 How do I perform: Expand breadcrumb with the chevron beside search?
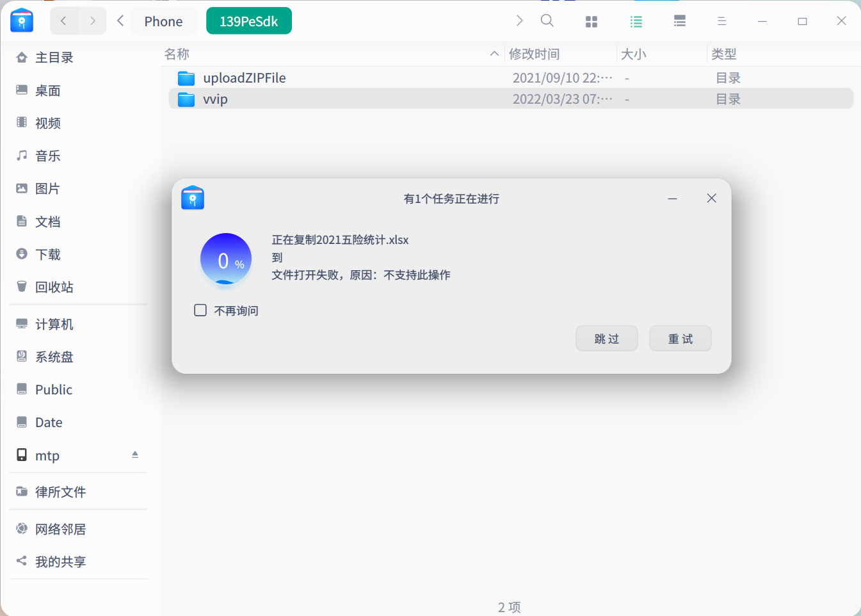point(520,21)
